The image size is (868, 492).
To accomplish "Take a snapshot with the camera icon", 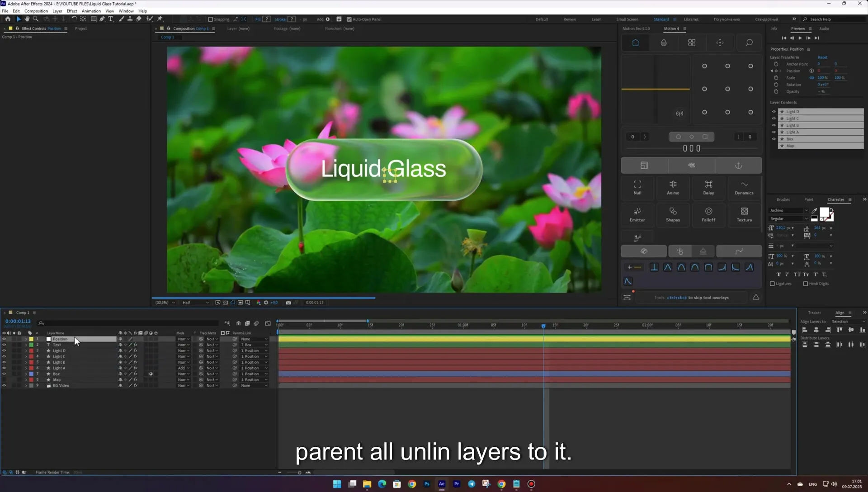I will pos(288,303).
